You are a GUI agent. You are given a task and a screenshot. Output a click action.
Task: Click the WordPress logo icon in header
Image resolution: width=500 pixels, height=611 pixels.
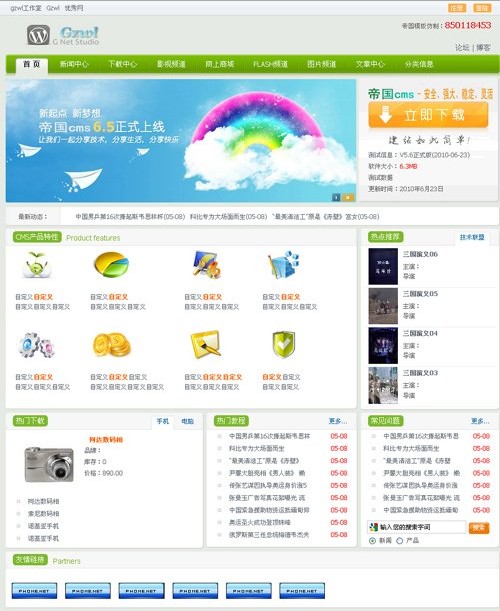(38, 35)
